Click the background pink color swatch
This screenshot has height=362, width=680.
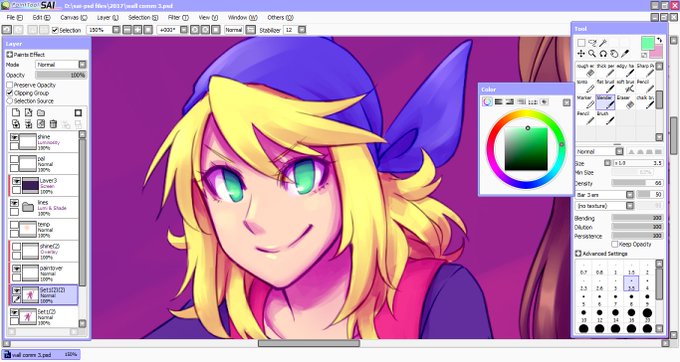[657, 53]
